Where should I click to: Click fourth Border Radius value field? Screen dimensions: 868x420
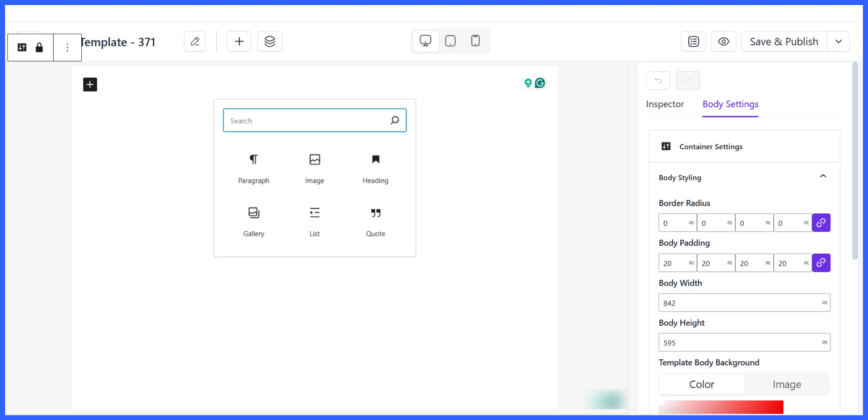tap(792, 223)
